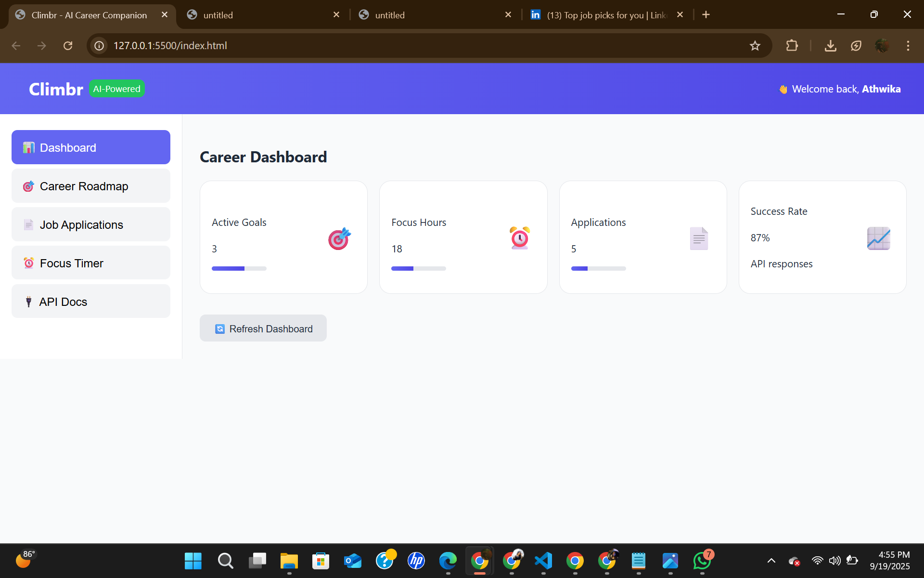Image resolution: width=924 pixels, height=578 pixels.
Task: Open the API Docs sidebar button
Action: 91,302
